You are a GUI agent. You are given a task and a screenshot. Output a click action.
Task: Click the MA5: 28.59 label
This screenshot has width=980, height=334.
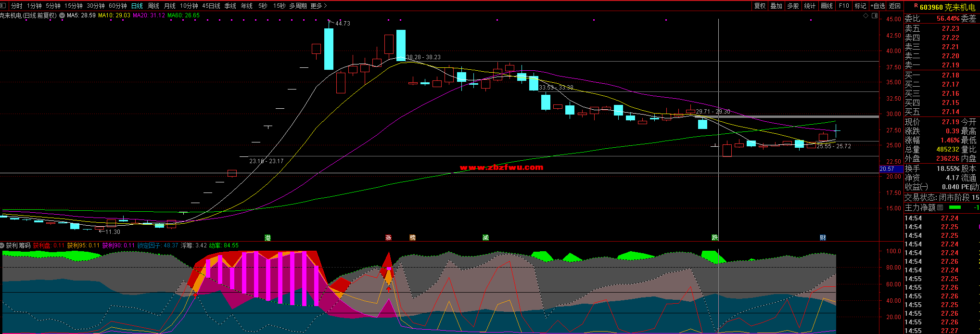pos(81,15)
